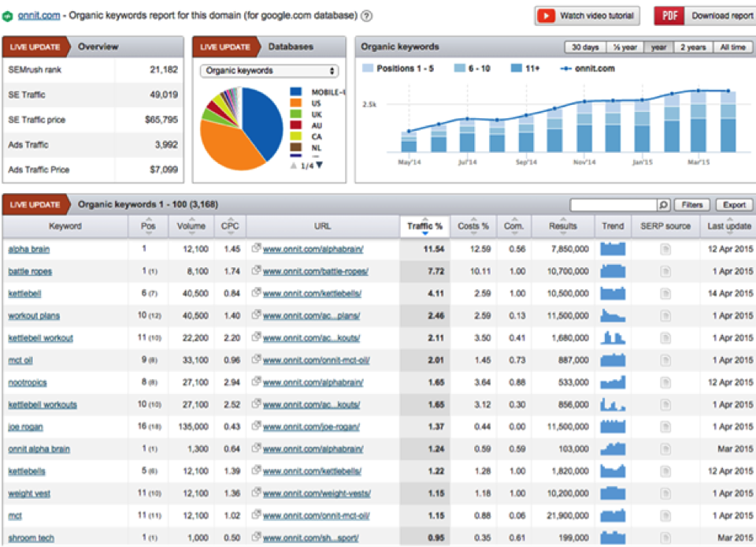The height and width of the screenshot is (547, 756).
Task: Sort table by Com. column
Action: [514, 226]
